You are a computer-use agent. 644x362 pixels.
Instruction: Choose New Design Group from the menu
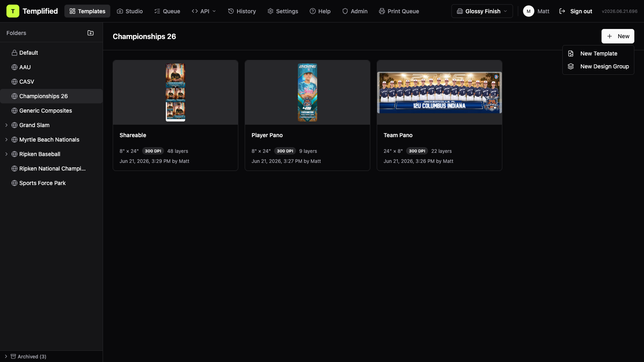(598, 66)
